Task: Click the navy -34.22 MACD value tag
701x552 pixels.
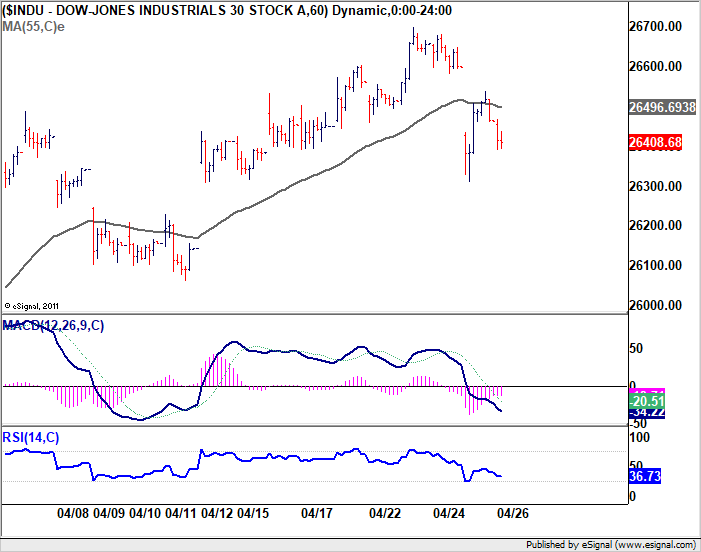Action: tap(647, 413)
